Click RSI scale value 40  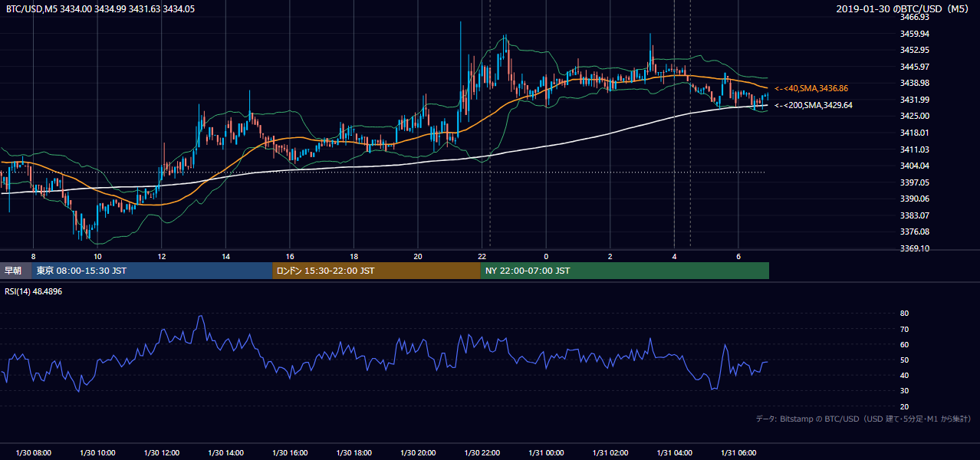pos(904,375)
